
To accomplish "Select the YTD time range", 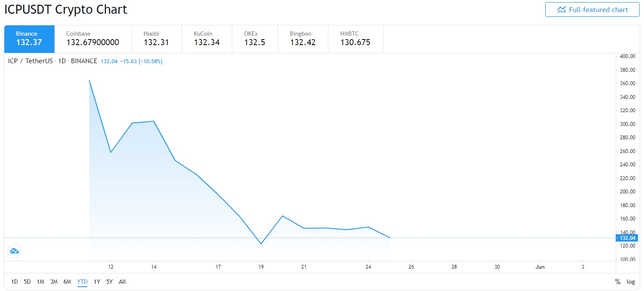I will pos(82,282).
